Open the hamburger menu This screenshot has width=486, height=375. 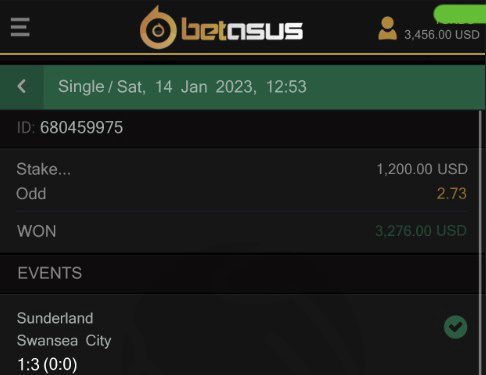20,27
